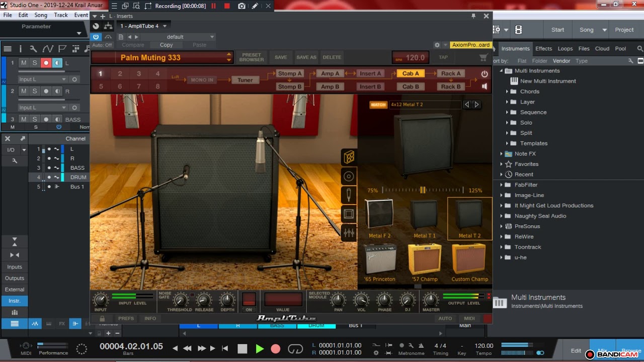Stop Bandicam recording with the red square
The height and width of the screenshot is (362, 644).
227,6
